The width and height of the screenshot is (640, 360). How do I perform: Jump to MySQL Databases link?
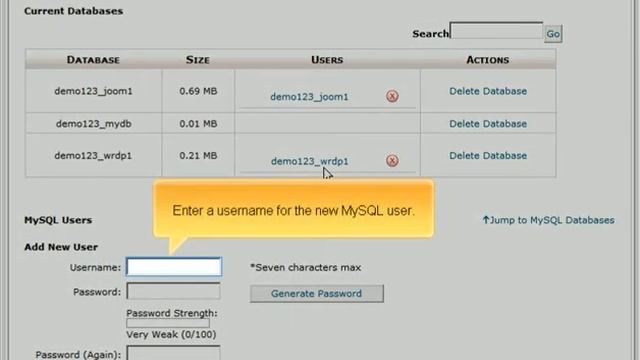(x=548, y=220)
